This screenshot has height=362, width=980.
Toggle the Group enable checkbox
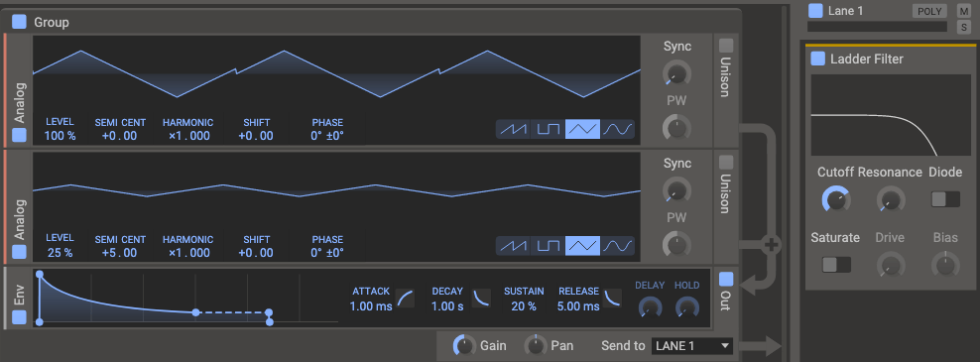tap(20, 22)
